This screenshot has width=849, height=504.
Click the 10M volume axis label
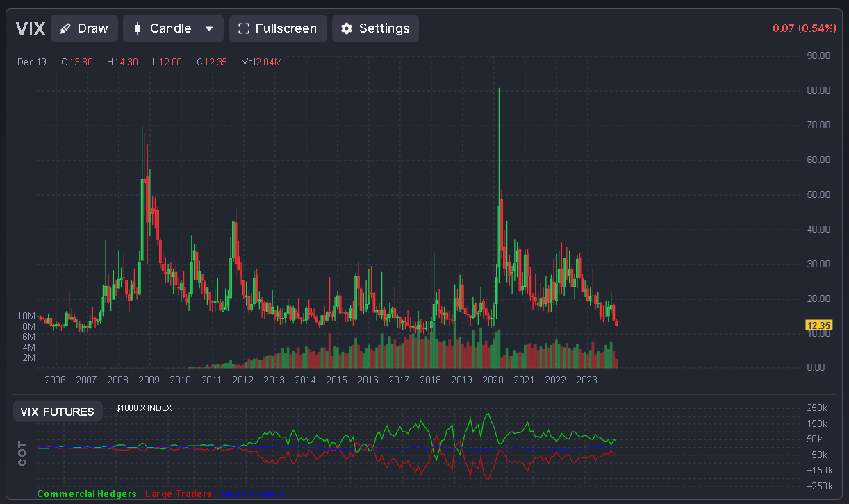26,316
